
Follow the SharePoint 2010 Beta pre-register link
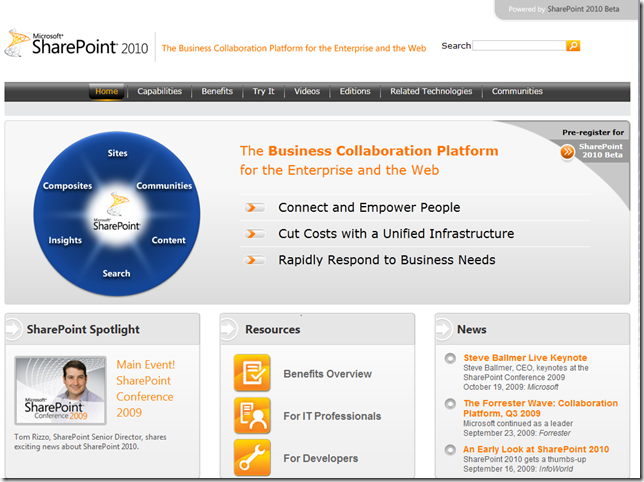coord(601,151)
